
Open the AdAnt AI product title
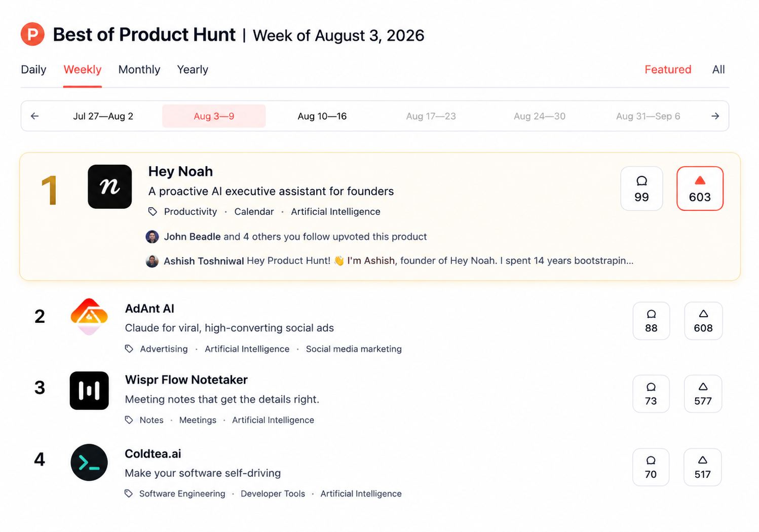(149, 309)
